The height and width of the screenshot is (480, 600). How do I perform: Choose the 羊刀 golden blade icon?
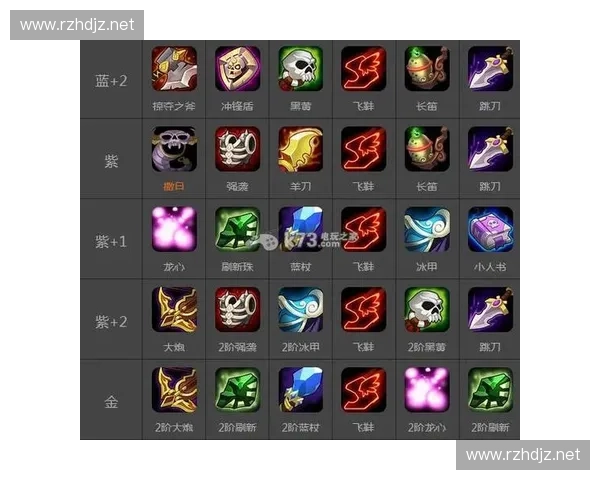point(300,149)
